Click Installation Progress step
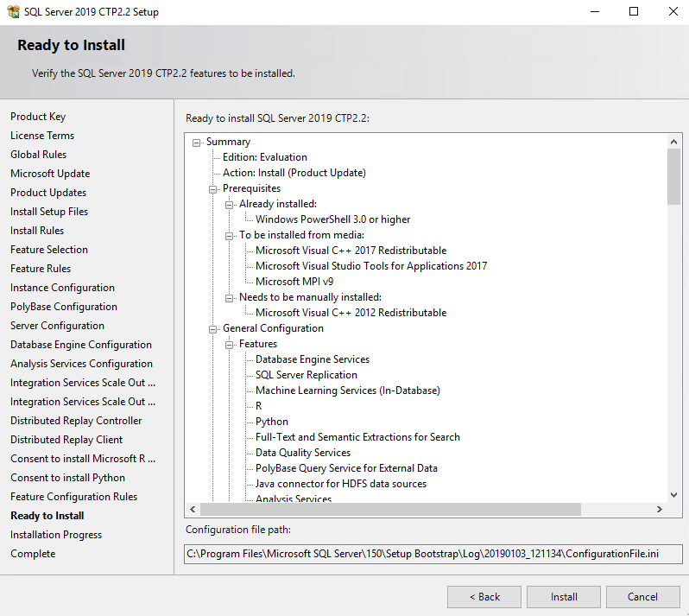689x616 pixels. (x=56, y=535)
